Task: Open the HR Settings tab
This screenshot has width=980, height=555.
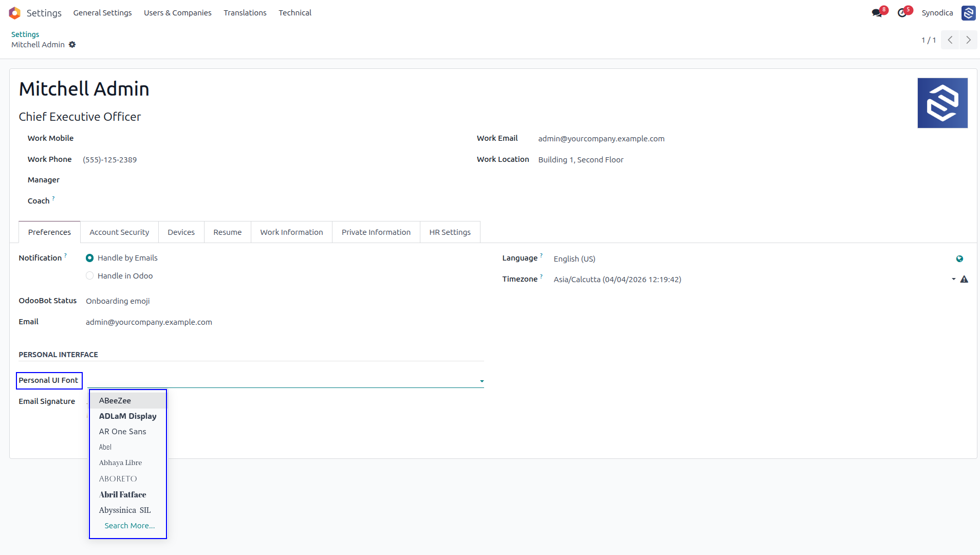Action: [450, 232]
